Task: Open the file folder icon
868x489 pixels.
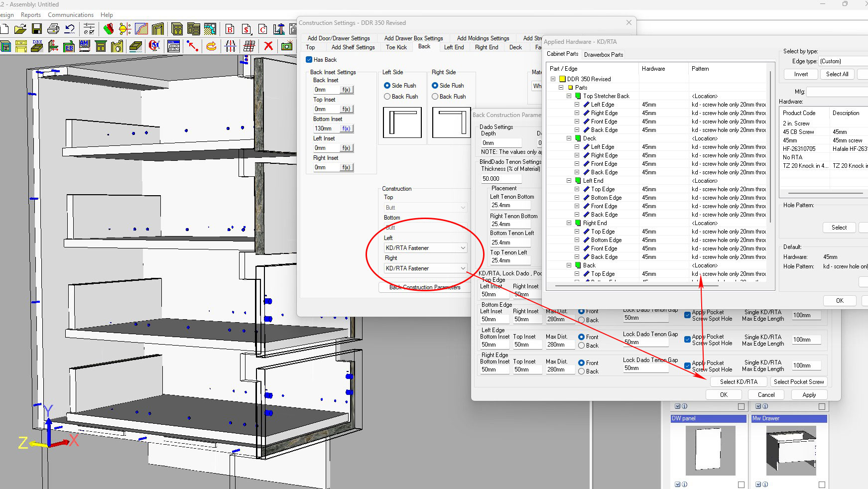Action: click(x=20, y=29)
